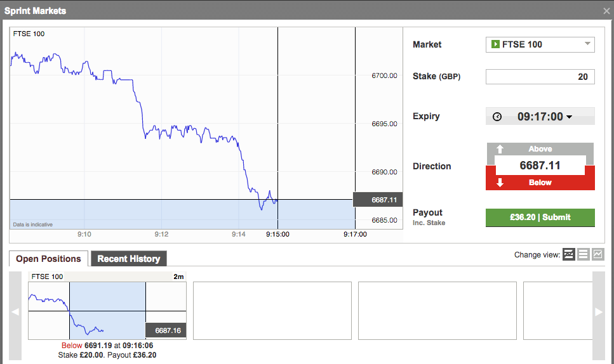Click the 2m label on position card
This screenshot has width=614, height=364.
(x=178, y=276)
